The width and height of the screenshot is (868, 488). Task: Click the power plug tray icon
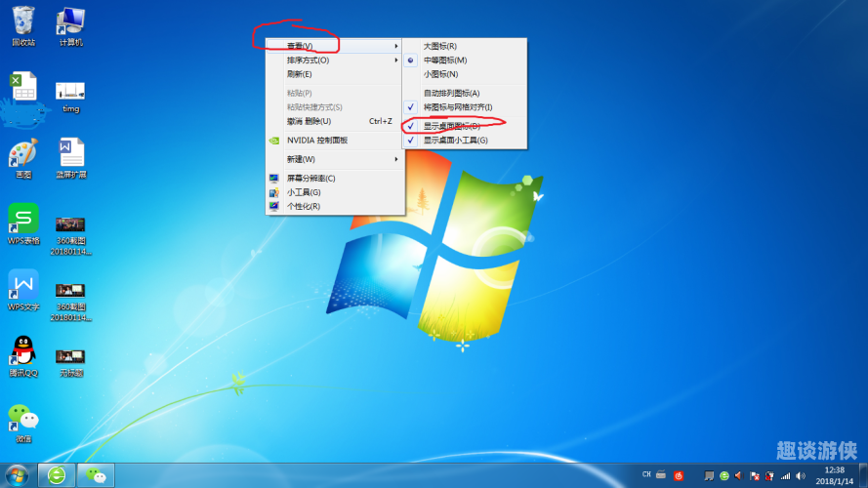coord(769,476)
